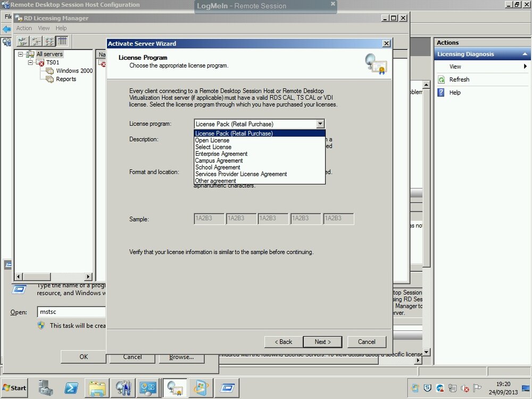The image size is (532, 399).
Task: Click tree pane horizontal scrollbar left arrow
Action: point(19,277)
